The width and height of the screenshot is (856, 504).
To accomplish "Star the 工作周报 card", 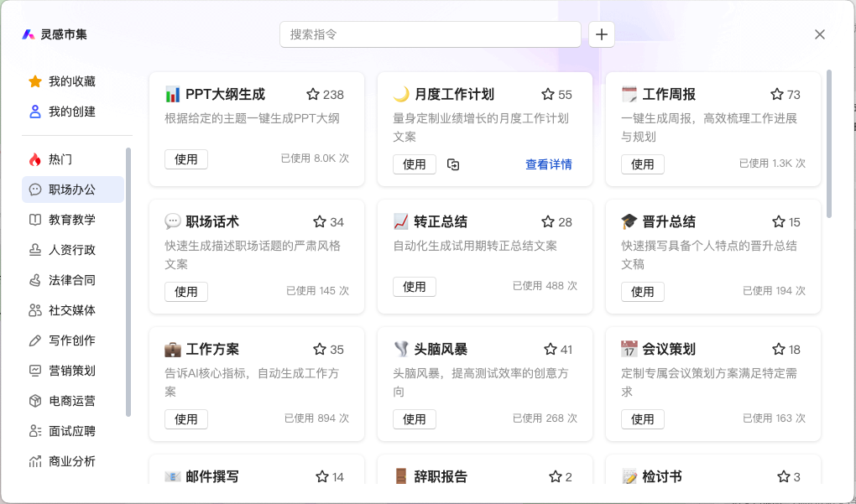I will [x=777, y=95].
